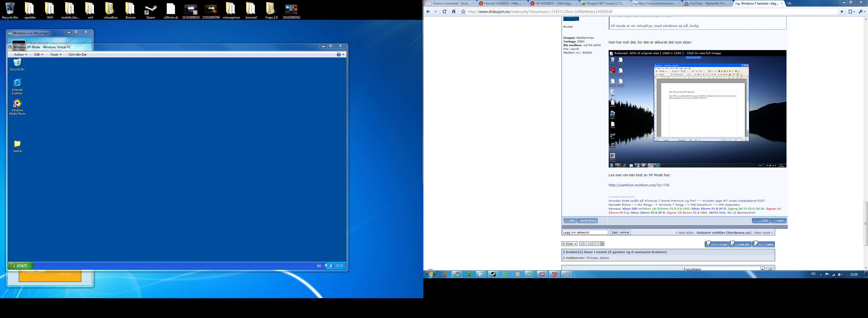Viewport: 868px width, 318px height.
Task: Open ri20min.rb file on desktop
Action: pyautogui.click(x=171, y=10)
